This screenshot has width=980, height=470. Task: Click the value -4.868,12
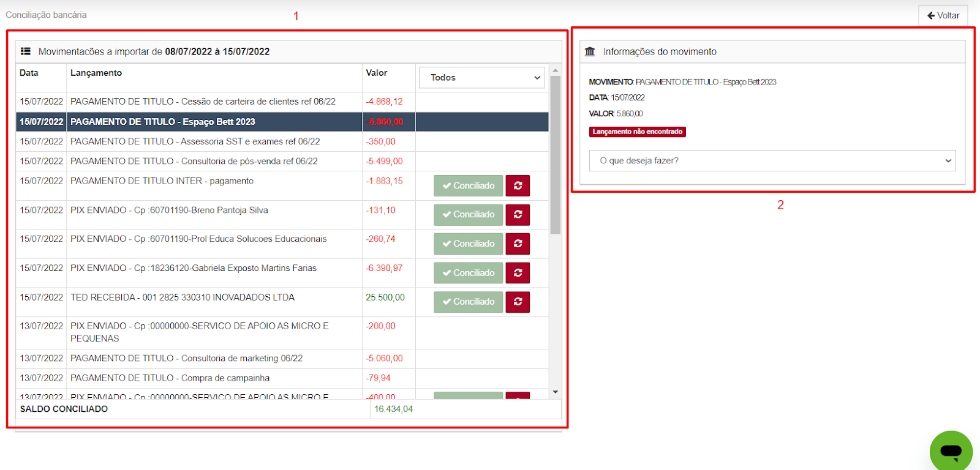coord(384,102)
